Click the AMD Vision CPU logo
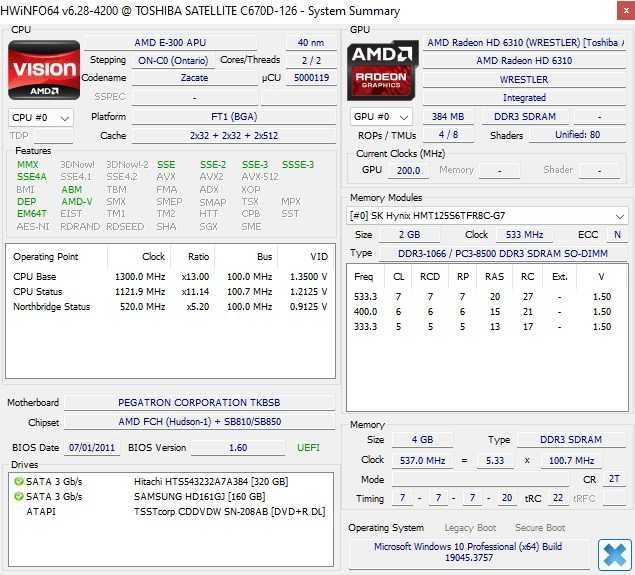 [44, 70]
